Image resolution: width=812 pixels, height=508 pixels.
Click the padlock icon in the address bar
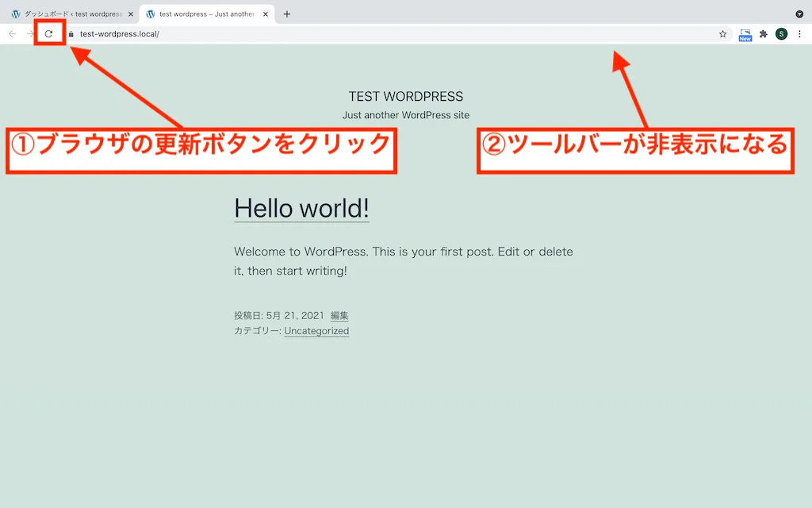click(x=71, y=34)
